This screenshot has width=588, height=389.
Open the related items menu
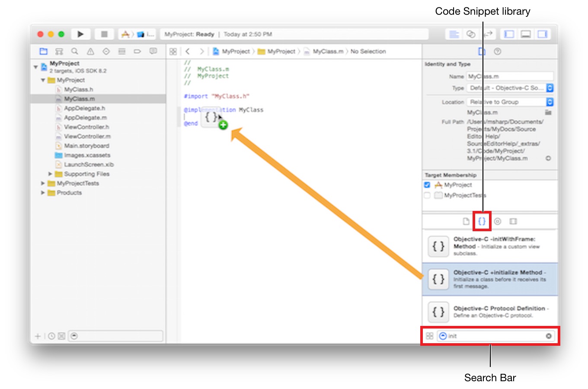point(173,51)
